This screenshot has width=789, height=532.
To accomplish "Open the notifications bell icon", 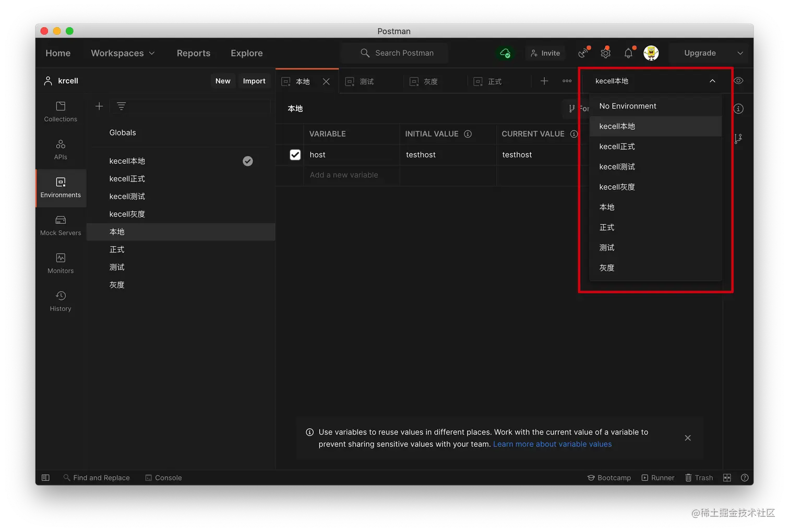I will coord(628,53).
